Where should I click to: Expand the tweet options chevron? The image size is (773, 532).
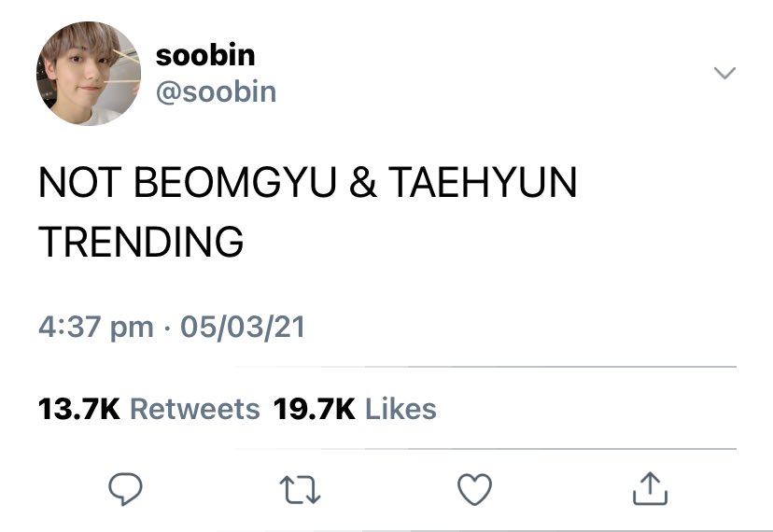tap(724, 73)
